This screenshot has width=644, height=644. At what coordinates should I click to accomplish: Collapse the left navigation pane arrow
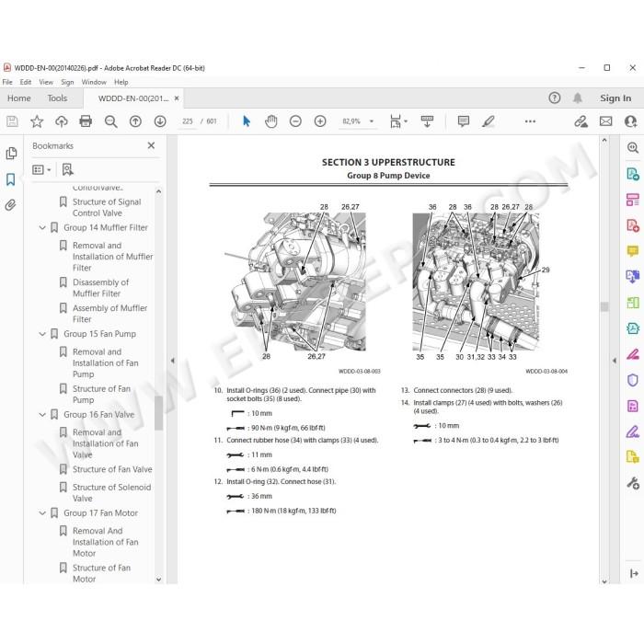173,361
